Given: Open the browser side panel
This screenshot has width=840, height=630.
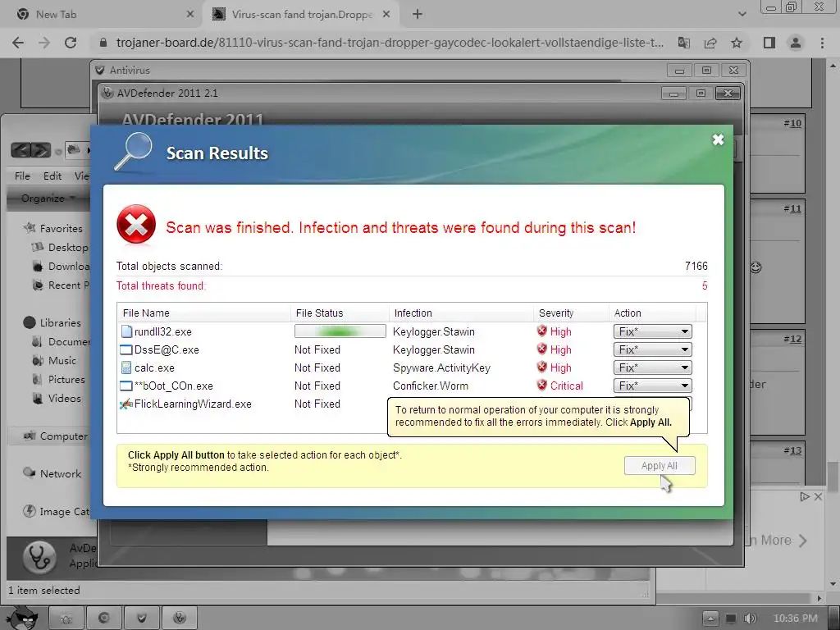Looking at the screenshot, I should (769, 43).
